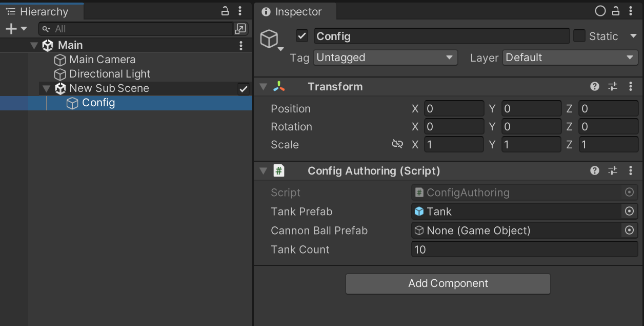
Task: Open the Tag dropdown showing Untagged
Action: [385, 57]
